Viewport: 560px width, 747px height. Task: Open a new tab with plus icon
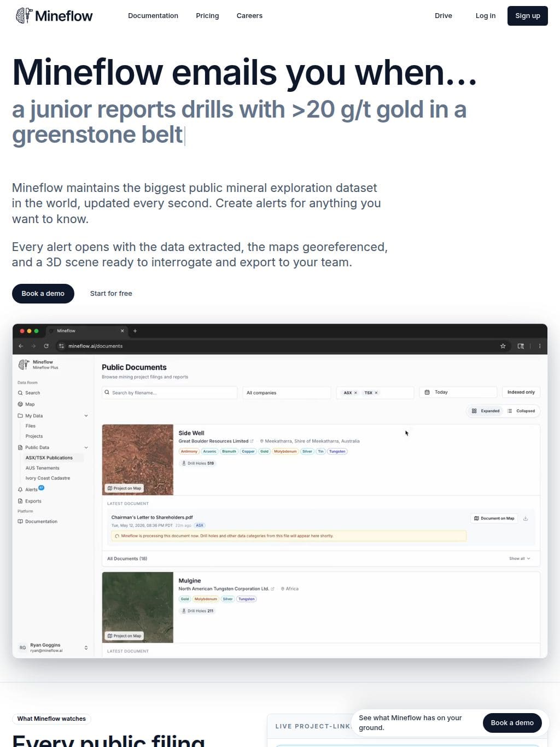[x=135, y=331]
